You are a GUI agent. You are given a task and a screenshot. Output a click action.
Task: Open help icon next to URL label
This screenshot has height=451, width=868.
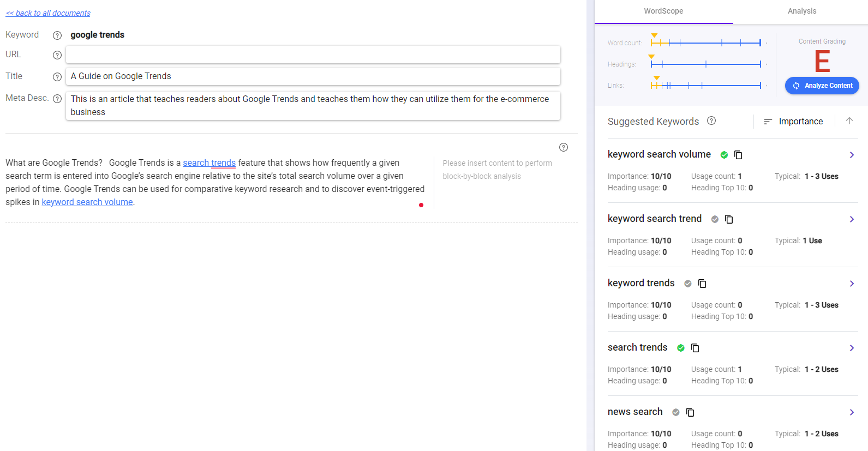(57, 55)
